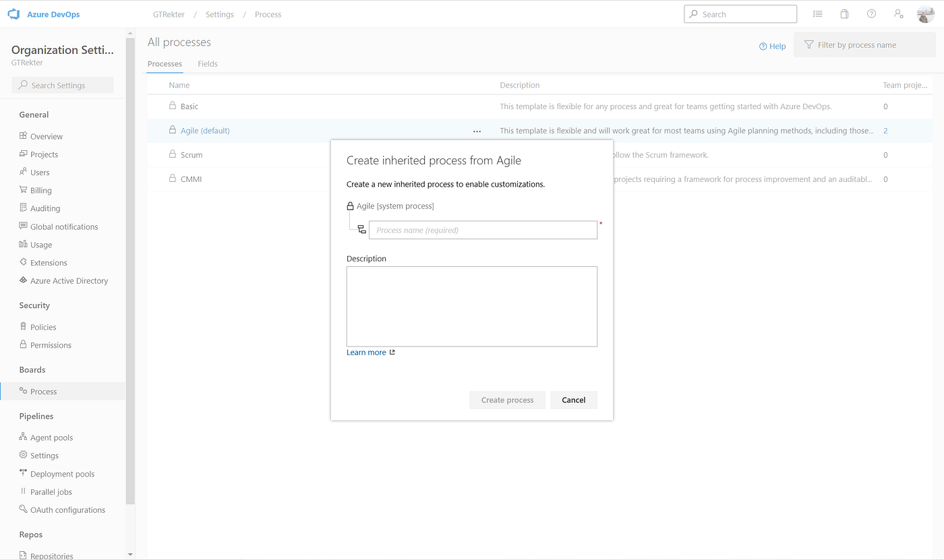Click the sidebar scrollbar down arrow

130,554
